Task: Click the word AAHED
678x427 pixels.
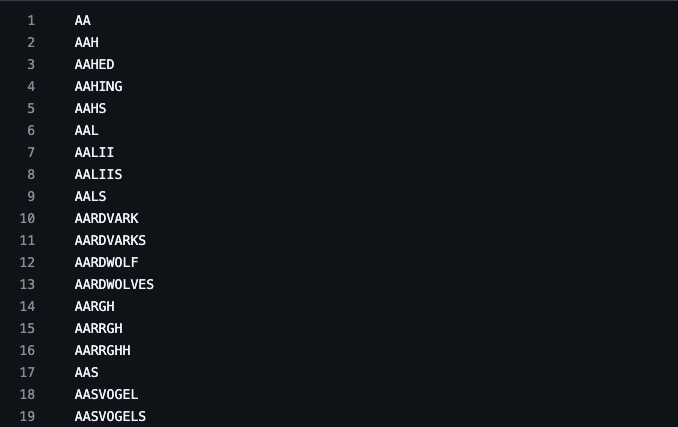Action: click(94, 64)
